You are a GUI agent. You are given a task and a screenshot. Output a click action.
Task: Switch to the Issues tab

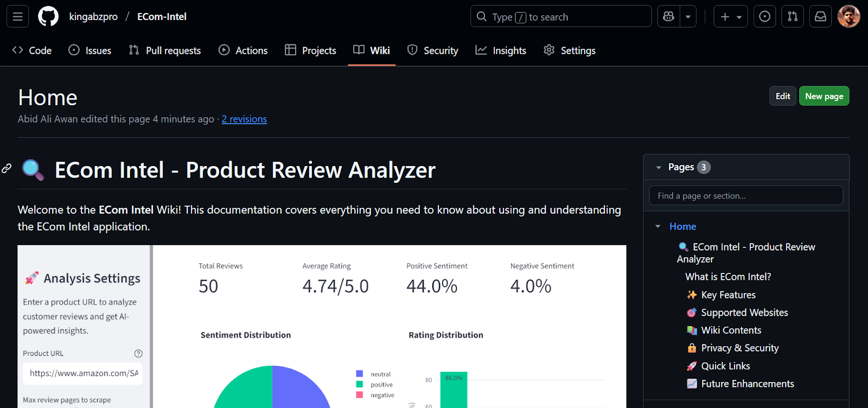pyautogui.click(x=90, y=50)
